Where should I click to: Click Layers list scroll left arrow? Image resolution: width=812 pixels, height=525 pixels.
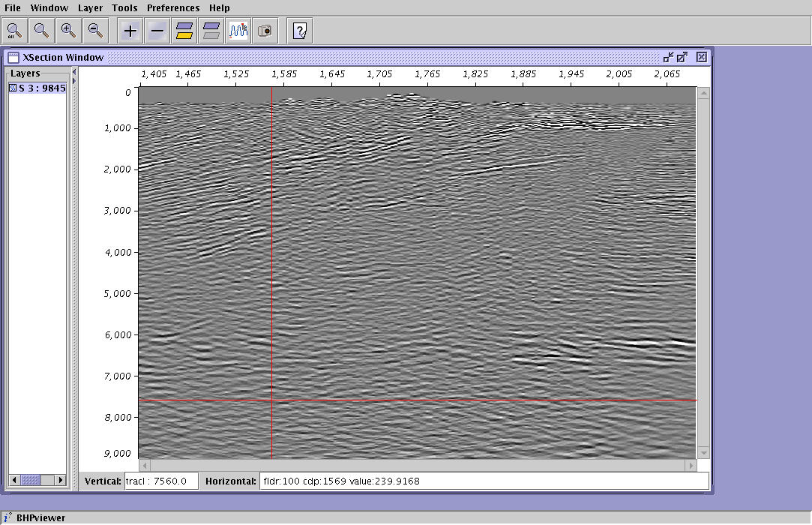pyautogui.click(x=14, y=480)
